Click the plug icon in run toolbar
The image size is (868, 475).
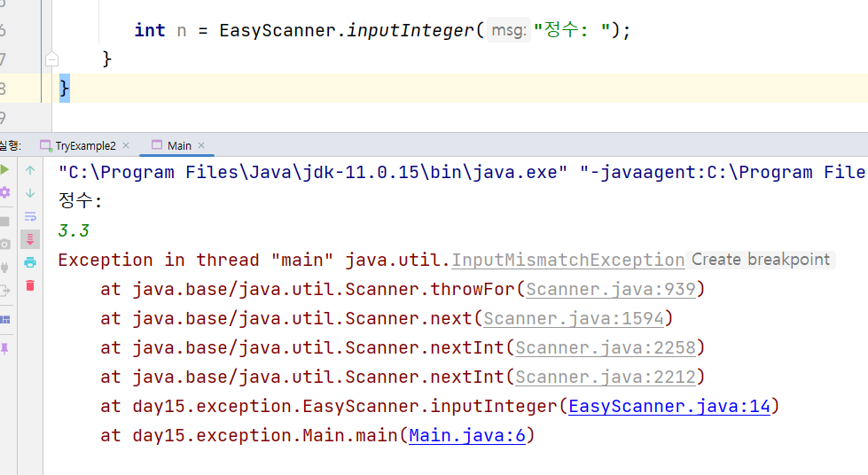(4, 268)
